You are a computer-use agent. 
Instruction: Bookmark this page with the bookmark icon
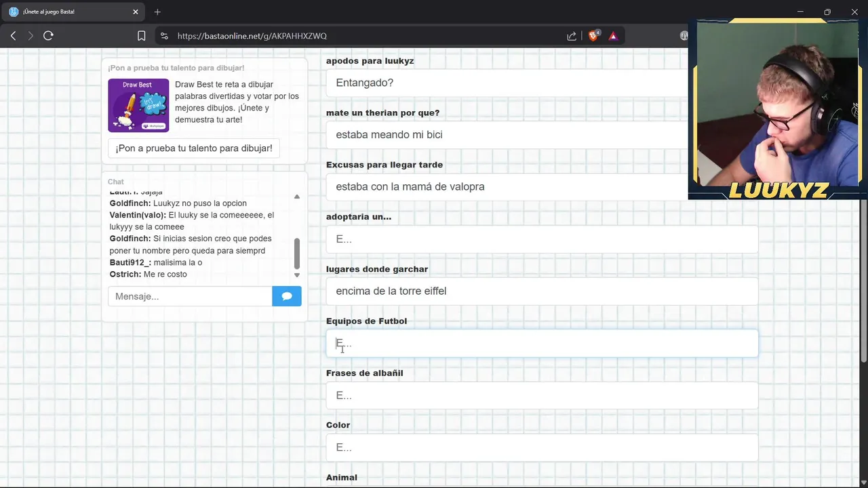141,36
